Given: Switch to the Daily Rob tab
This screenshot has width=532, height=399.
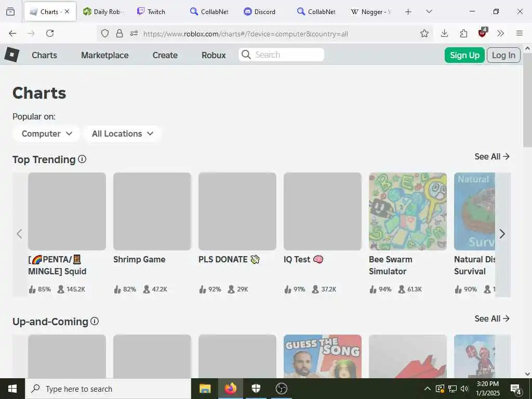Looking at the screenshot, I should point(102,12).
